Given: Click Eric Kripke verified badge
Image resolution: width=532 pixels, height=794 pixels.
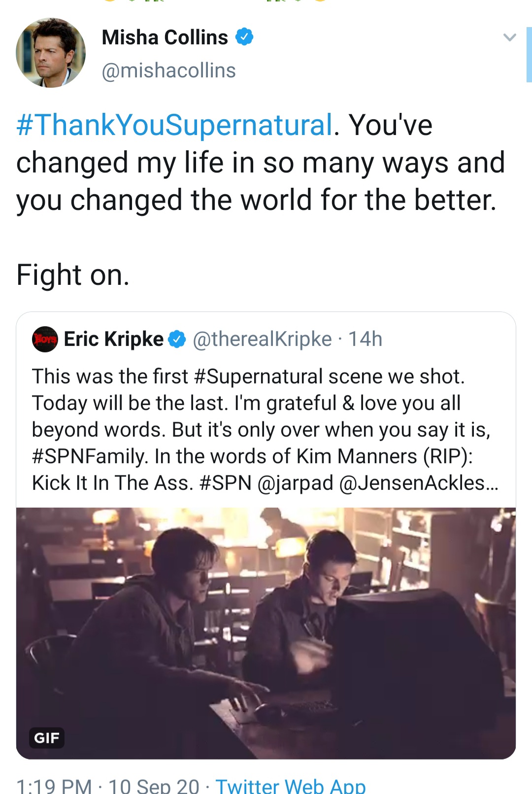Looking at the screenshot, I should point(177,339).
